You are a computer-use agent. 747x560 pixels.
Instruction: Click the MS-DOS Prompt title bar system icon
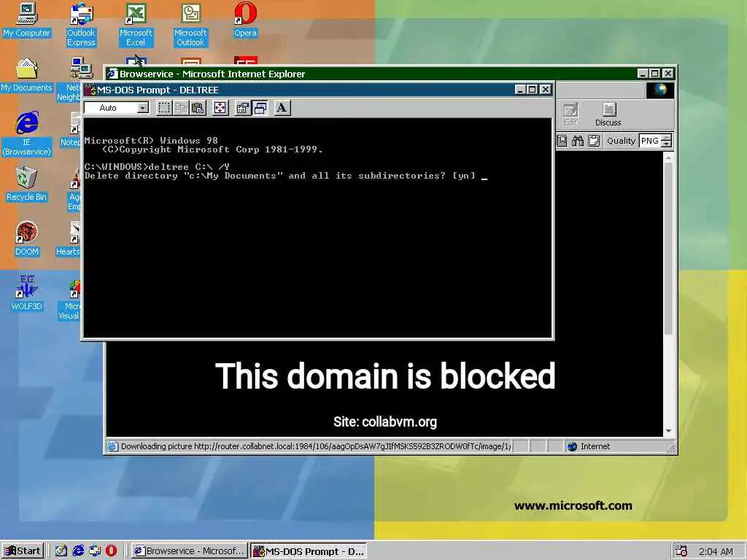tap(90, 90)
